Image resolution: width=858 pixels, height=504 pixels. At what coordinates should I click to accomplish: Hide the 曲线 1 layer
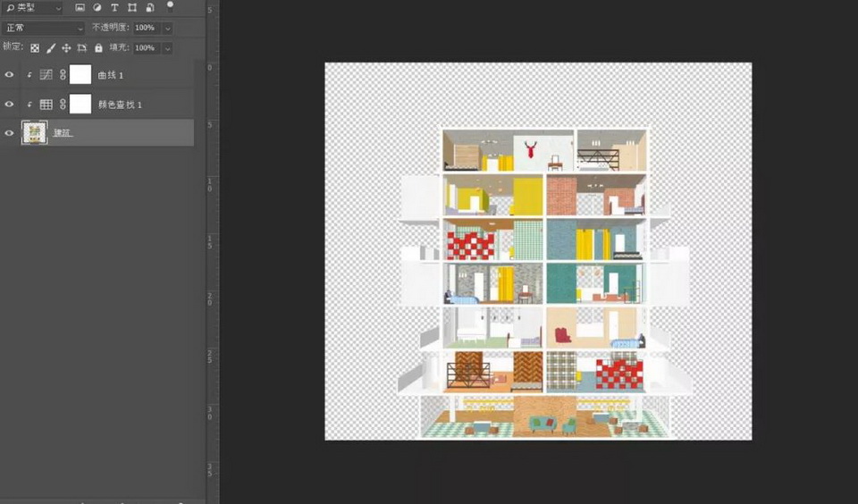click(10, 75)
